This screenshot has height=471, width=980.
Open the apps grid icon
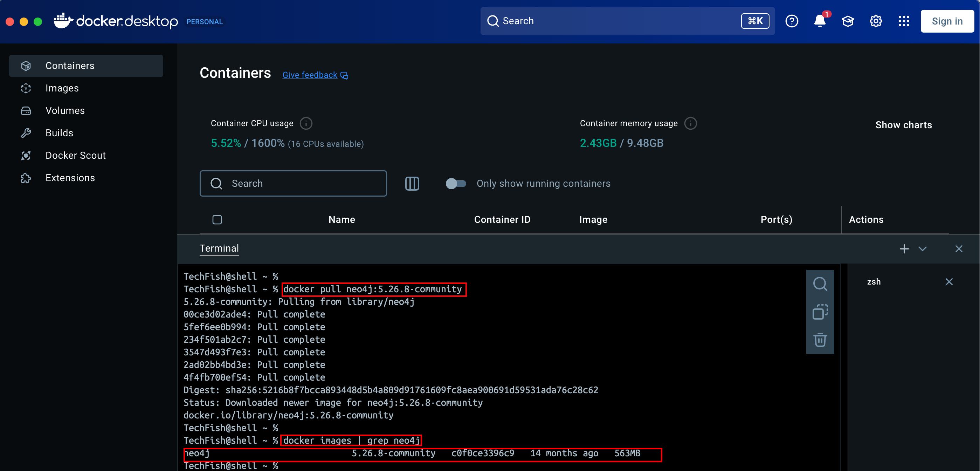904,21
